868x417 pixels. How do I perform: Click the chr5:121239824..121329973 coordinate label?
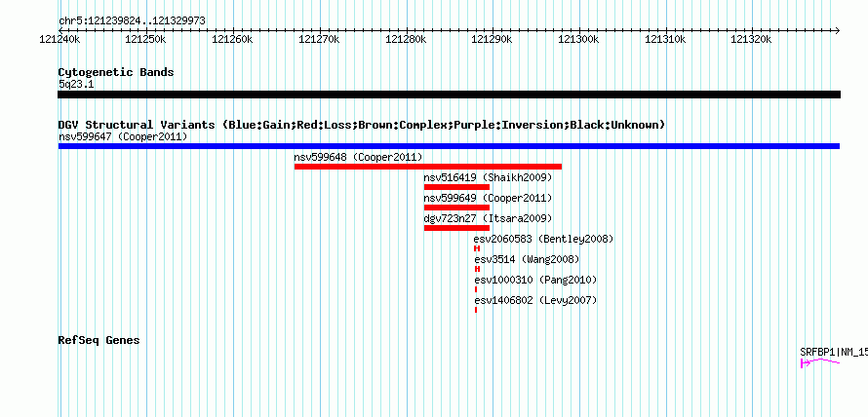coord(132,21)
